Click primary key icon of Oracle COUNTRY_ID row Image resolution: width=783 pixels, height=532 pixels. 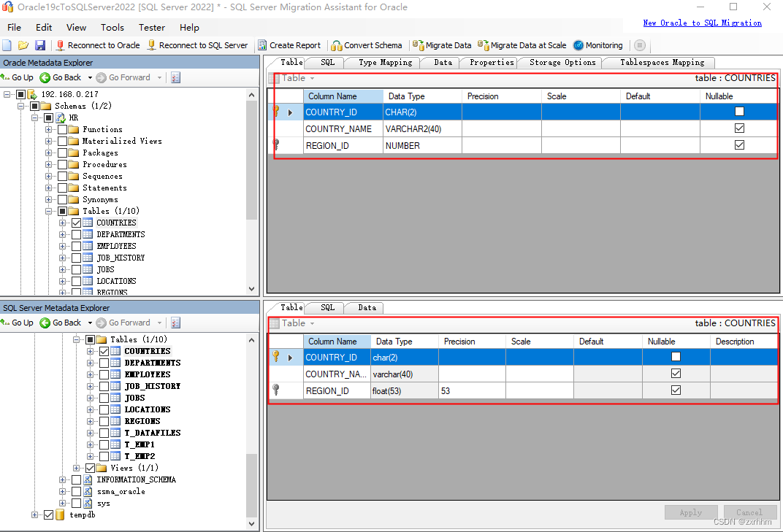[x=275, y=112]
